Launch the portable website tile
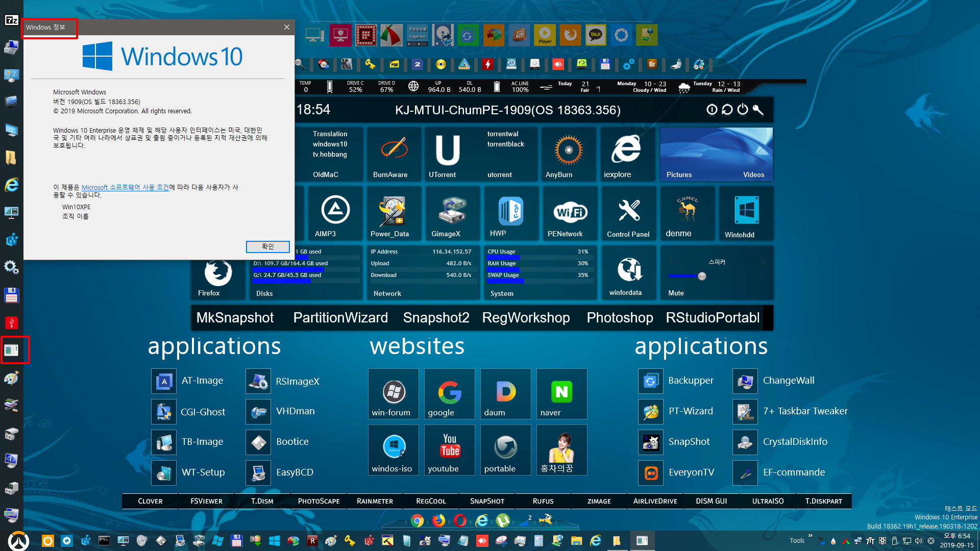The width and height of the screenshot is (980, 551). (x=505, y=450)
